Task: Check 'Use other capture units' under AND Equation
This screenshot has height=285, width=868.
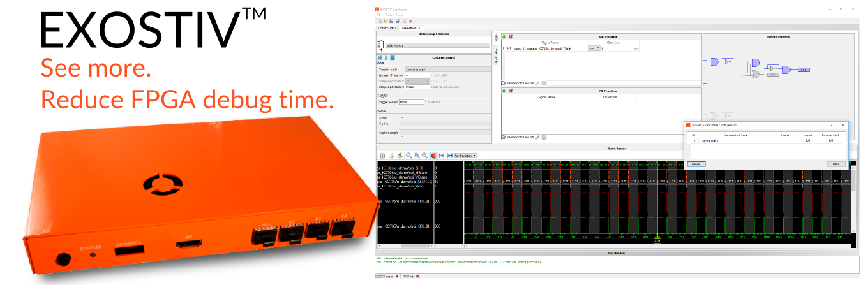Action: pyautogui.click(x=504, y=83)
